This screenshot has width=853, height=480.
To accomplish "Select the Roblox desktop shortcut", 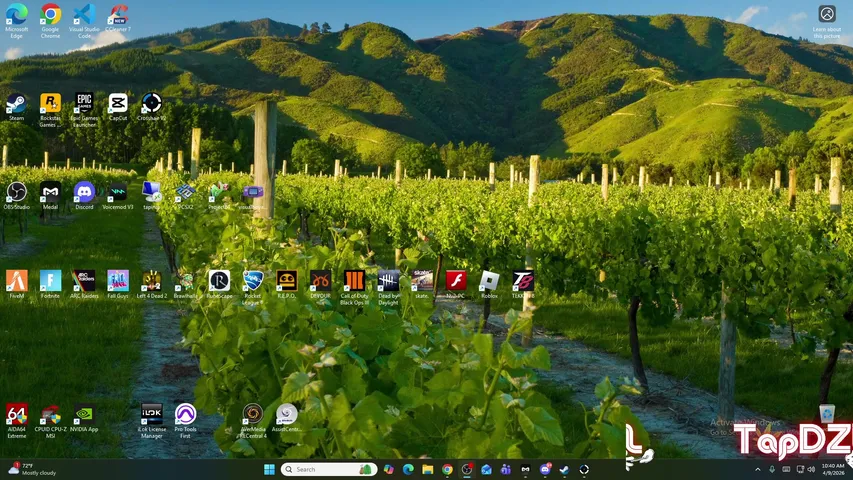I will 490,284.
